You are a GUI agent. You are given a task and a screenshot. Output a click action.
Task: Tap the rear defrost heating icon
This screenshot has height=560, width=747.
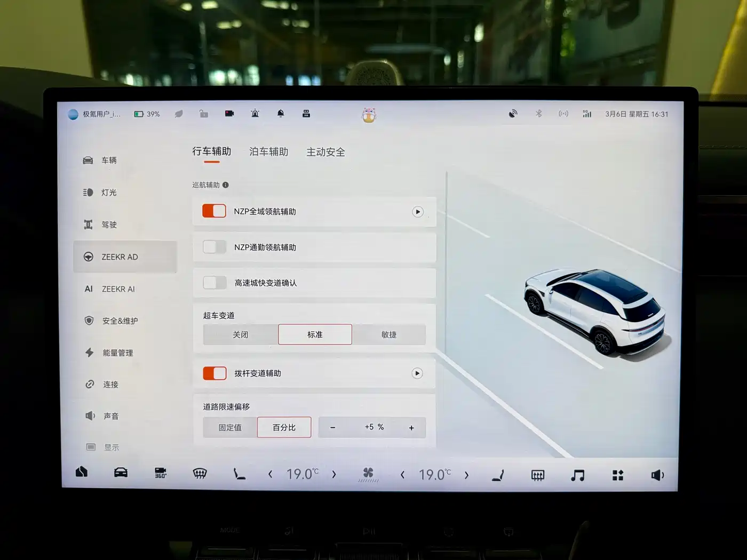[538, 475]
